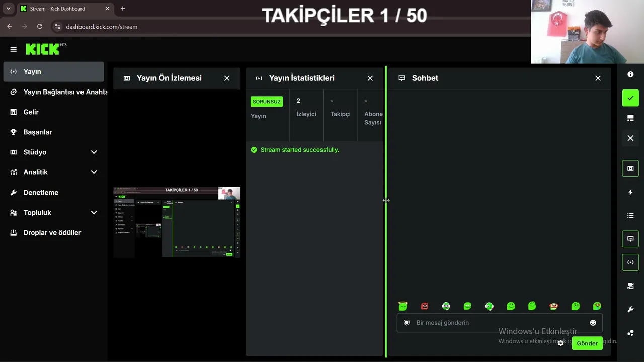The height and width of the screenshot is (362, 644).
Task: Open chat settings gear icon
Action: 561,343
